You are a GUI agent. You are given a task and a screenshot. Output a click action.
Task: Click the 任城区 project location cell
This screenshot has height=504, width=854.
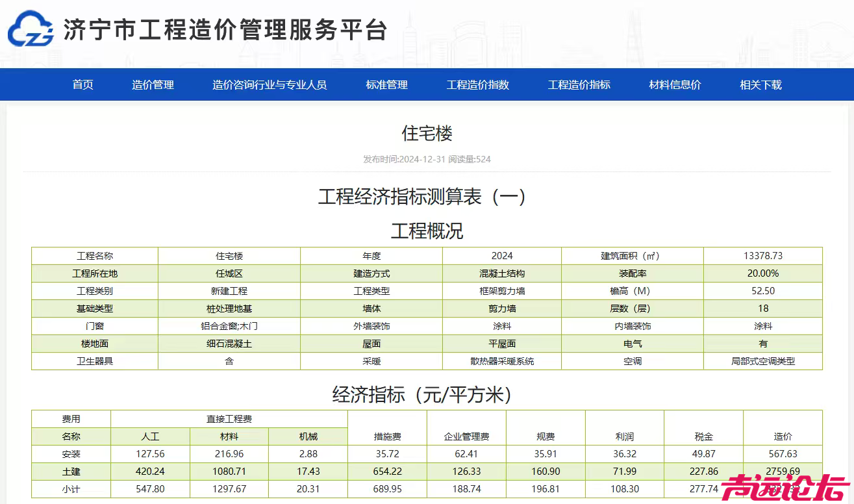[229, 273]
